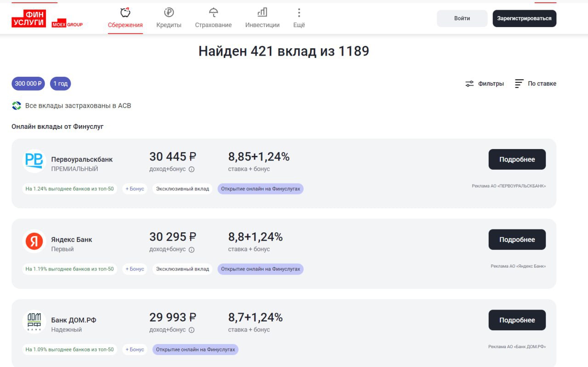
Task: Click the Яндекс Банк name
Action: coord(72,240)
